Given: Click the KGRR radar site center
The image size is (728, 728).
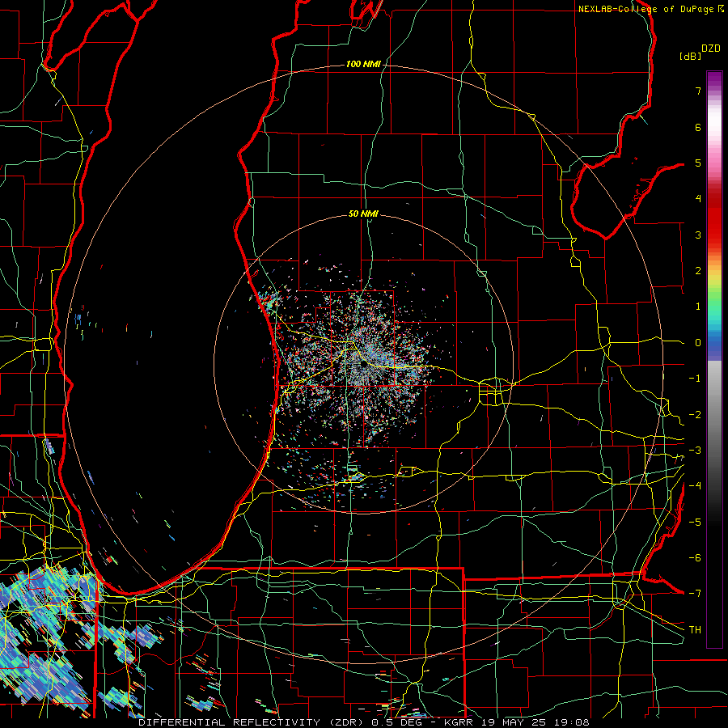Looking at the screenshot, I should (x=363, y=365).
